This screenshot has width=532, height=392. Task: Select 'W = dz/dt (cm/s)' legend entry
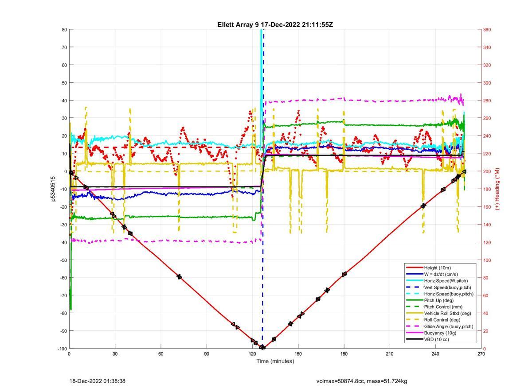441,274
